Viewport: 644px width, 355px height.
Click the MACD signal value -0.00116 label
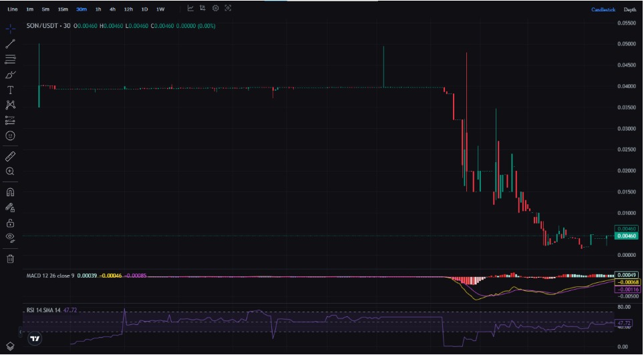click(627, 290)
